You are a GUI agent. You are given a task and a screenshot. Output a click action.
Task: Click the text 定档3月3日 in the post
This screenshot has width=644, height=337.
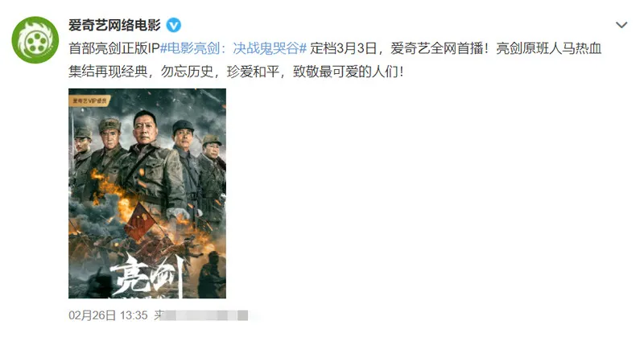coord(344,48)
